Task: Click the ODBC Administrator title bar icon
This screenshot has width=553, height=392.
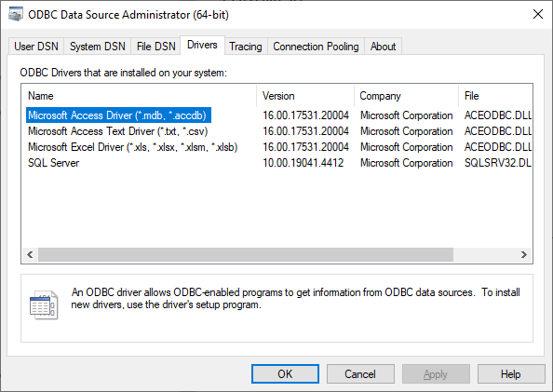Action: pos(16,14)
